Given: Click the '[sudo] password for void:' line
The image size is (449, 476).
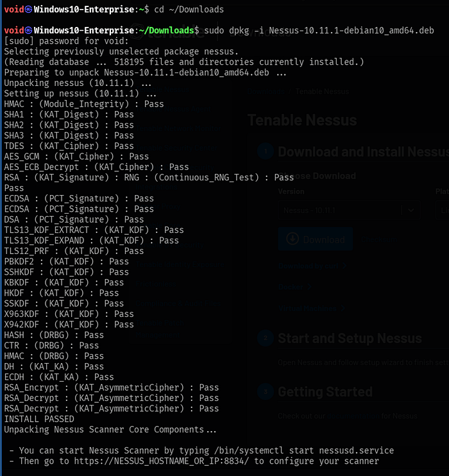Looking at the screenshot, I should click(x=67, y=41).
